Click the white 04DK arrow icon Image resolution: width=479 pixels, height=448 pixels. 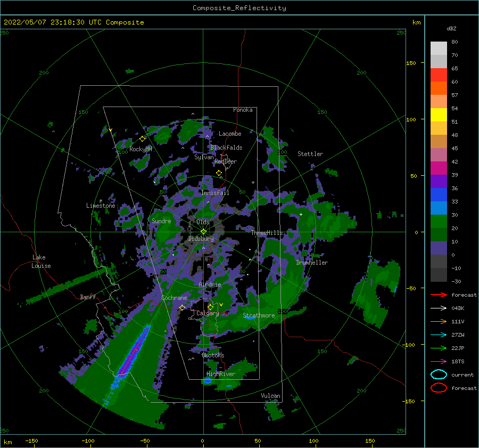439,308
